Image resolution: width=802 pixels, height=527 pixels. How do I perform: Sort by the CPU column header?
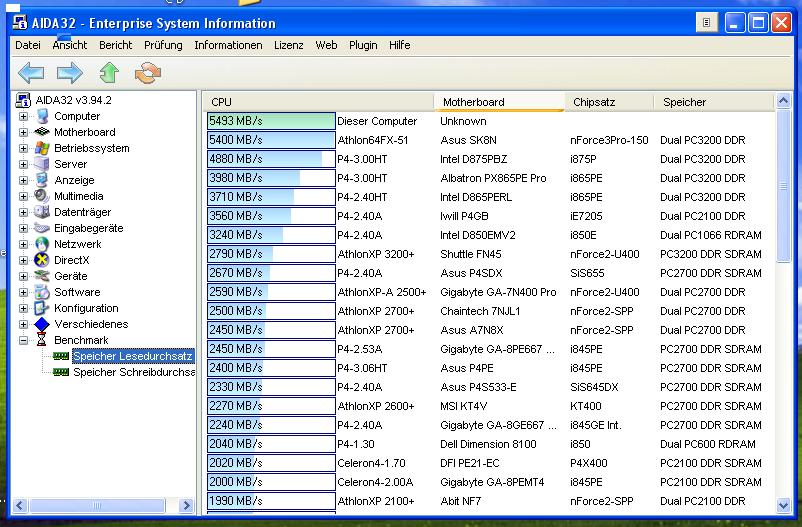pyautogui.click(x=318, y=102)
